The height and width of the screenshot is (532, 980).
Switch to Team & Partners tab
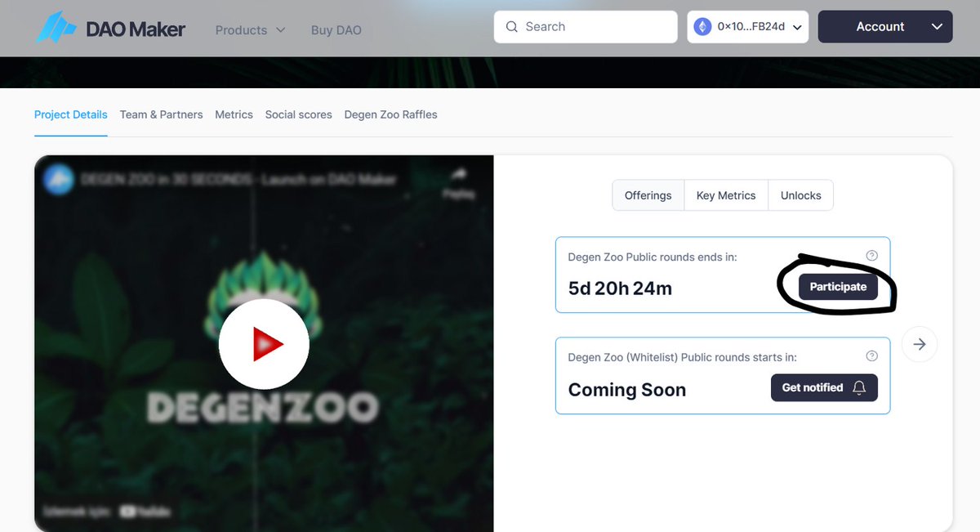(x=161, y=114)
